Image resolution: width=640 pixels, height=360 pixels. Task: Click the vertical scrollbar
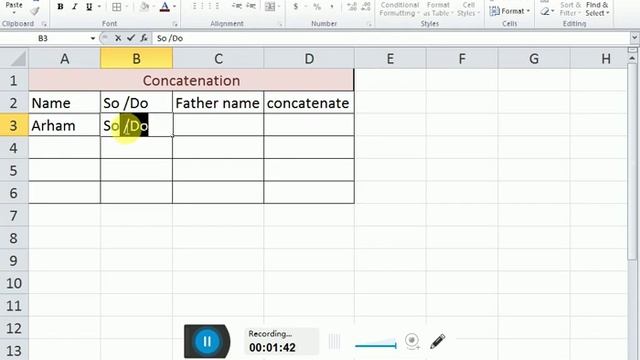click(x=632, y=161)
